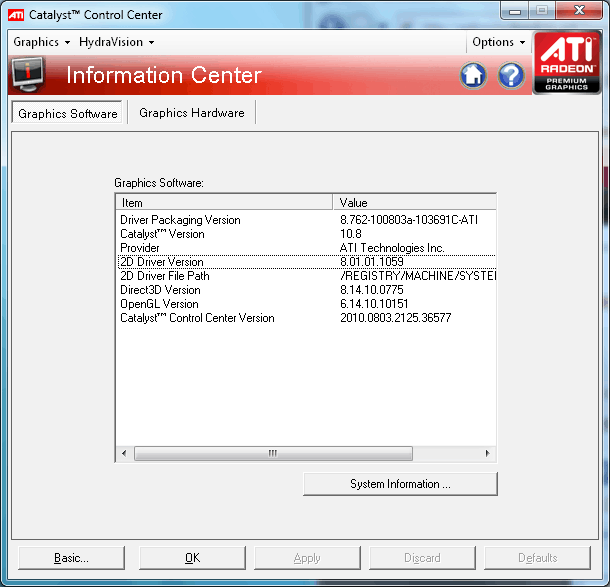Select the Catalyst Version row
Viewport: 610px width, 587px height.
(307, 234)
